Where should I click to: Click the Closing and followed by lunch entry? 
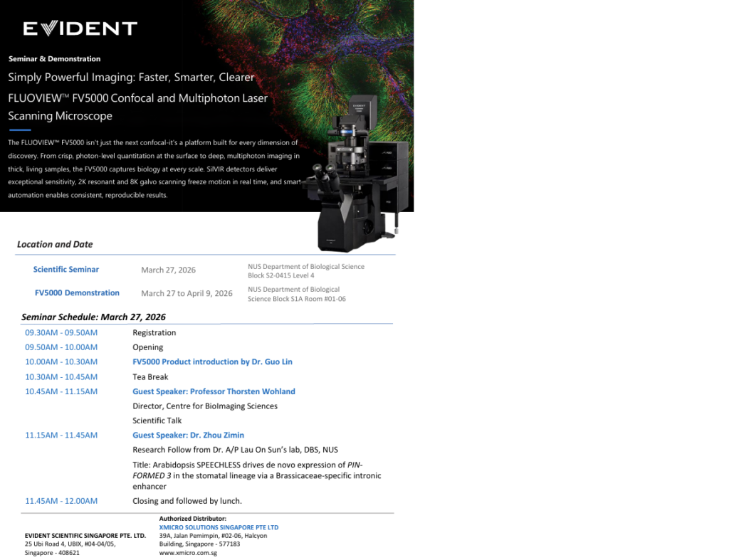click(x=187, y=501)
